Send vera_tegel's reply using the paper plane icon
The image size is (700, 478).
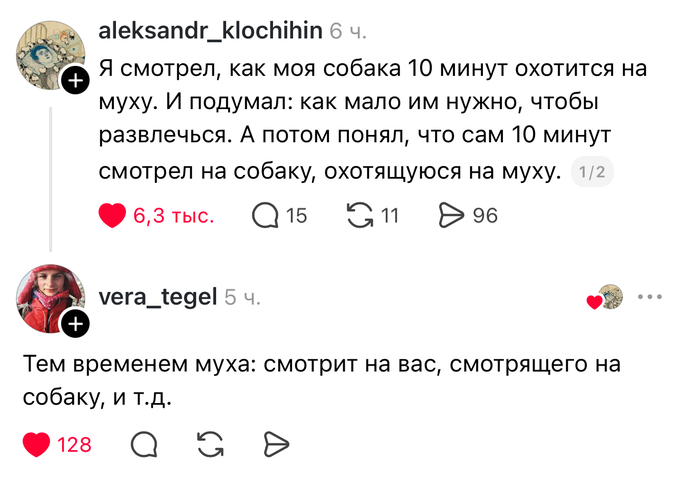(276, 445)
